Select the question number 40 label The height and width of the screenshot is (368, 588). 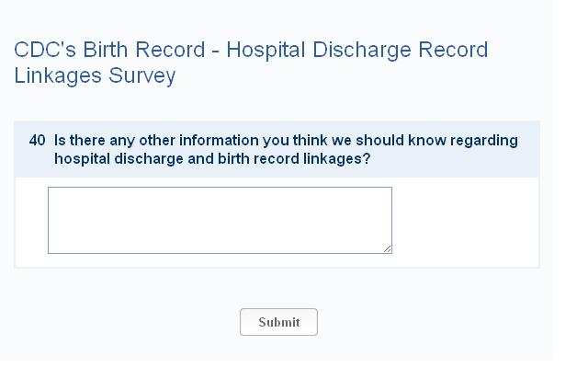pos(37,141)
